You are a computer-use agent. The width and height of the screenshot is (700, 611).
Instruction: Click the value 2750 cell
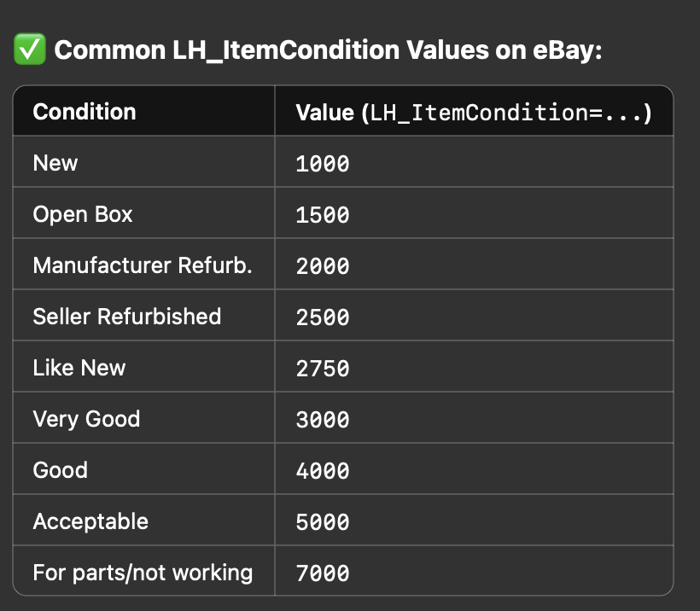point(323,369)
